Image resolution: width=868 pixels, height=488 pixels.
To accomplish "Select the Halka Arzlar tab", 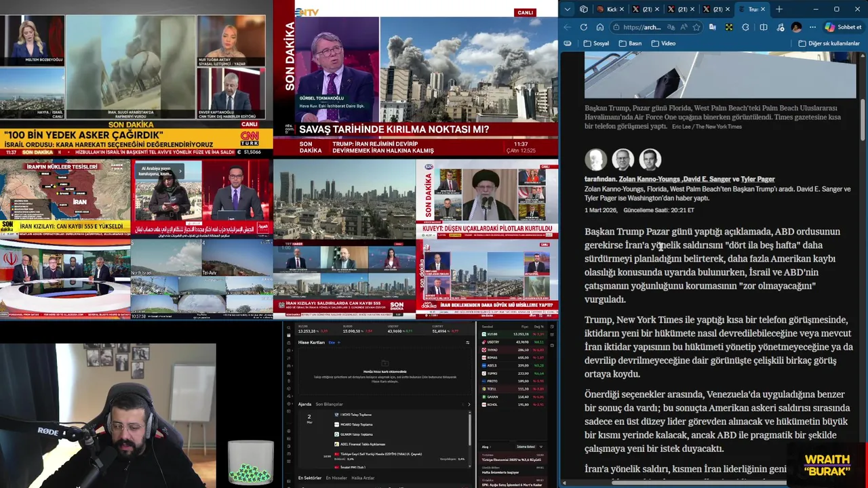I will [x=363, y=478].
